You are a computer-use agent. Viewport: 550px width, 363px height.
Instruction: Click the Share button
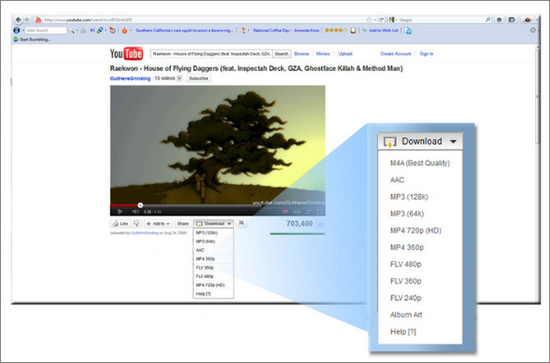183,223
